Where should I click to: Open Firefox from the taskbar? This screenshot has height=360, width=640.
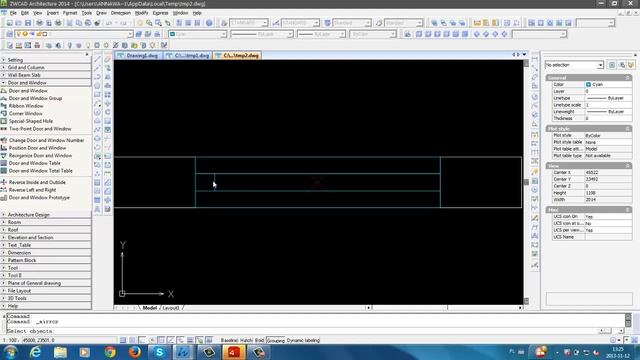(135, 352)
